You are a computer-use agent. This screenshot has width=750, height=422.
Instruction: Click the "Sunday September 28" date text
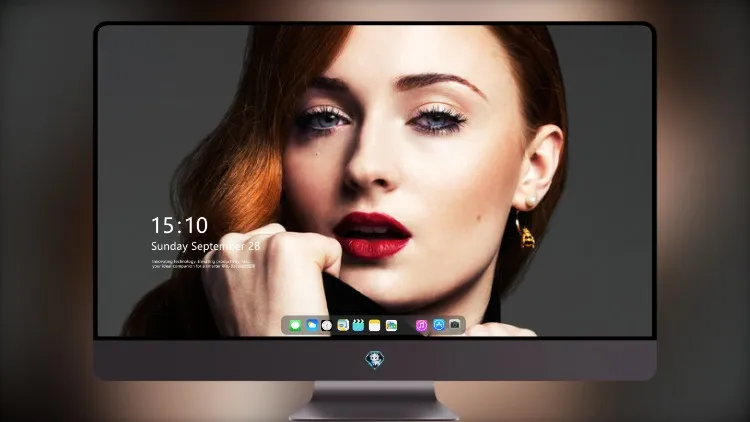coord(206,246)
